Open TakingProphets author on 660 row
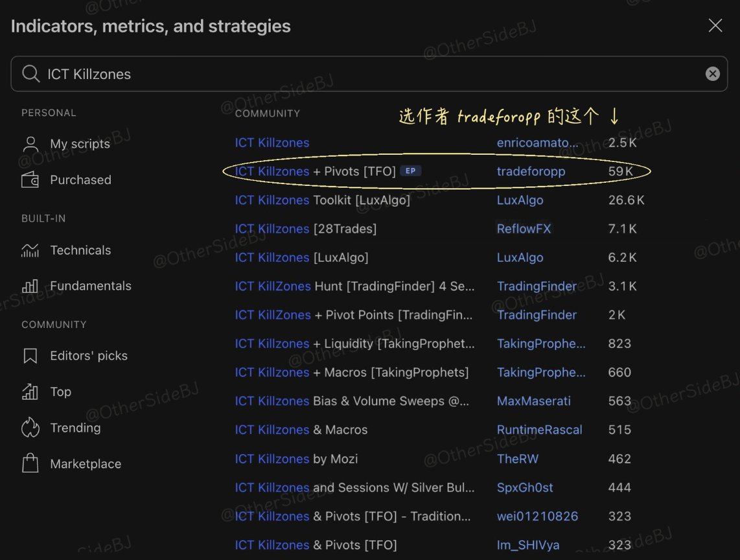740x560 pixels. click(x=541, y=373)
